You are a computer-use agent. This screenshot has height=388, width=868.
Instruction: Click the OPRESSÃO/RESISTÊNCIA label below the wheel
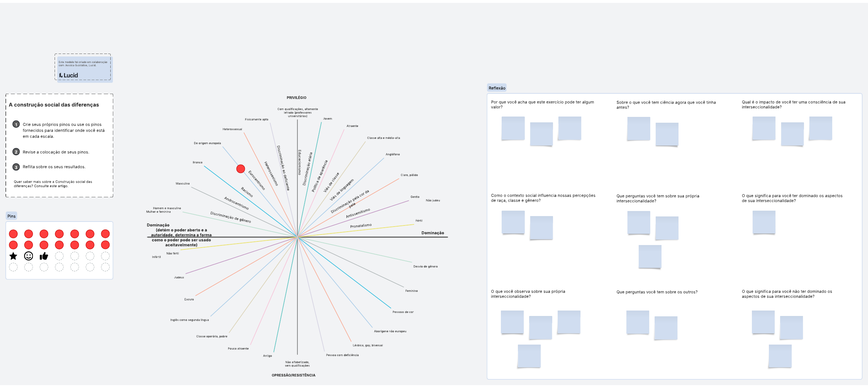click(293, 375)
